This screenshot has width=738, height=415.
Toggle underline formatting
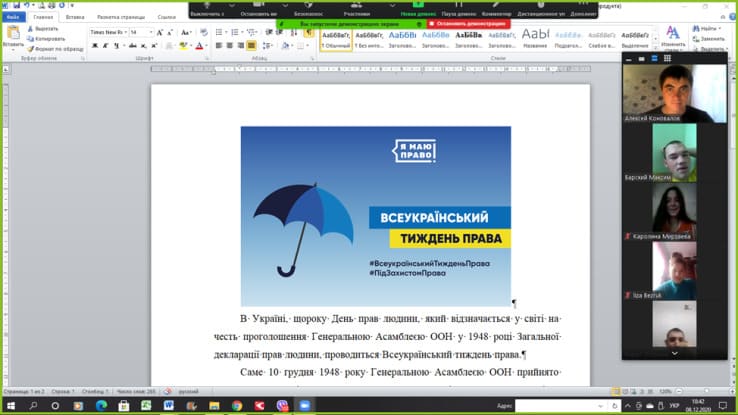[x=116, y=46]
